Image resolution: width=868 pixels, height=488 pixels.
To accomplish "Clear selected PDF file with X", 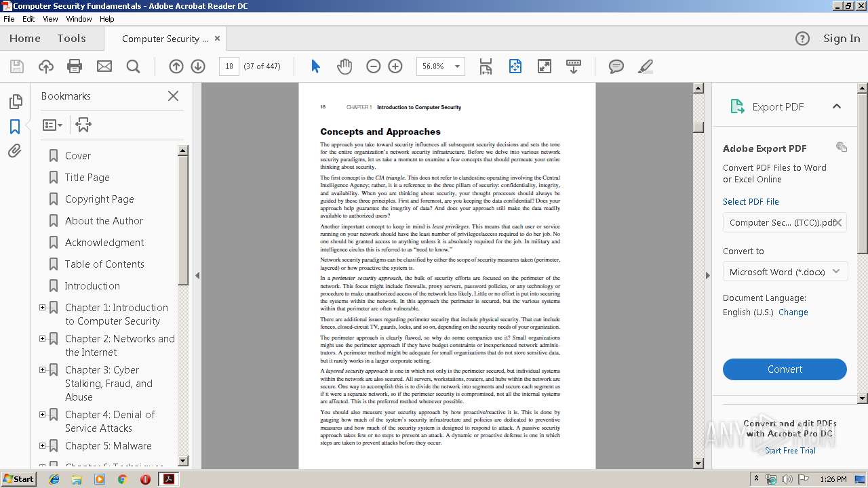I will (x=838, y=222).
